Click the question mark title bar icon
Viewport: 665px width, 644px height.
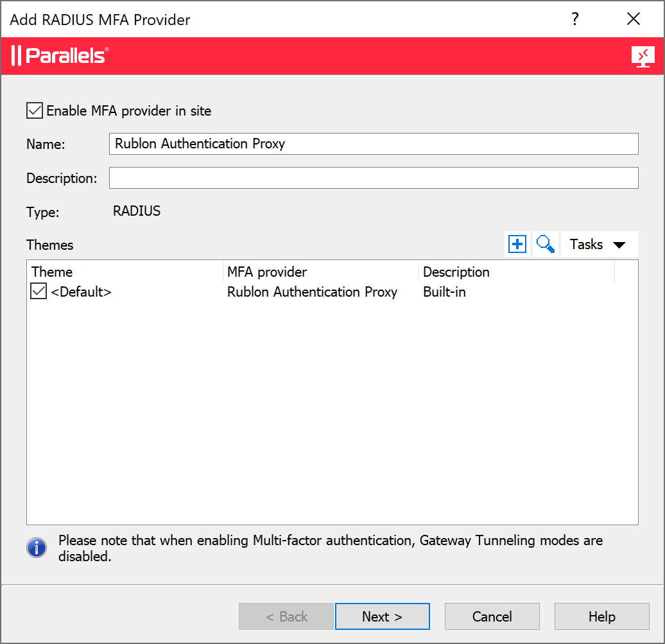point(575,19)
